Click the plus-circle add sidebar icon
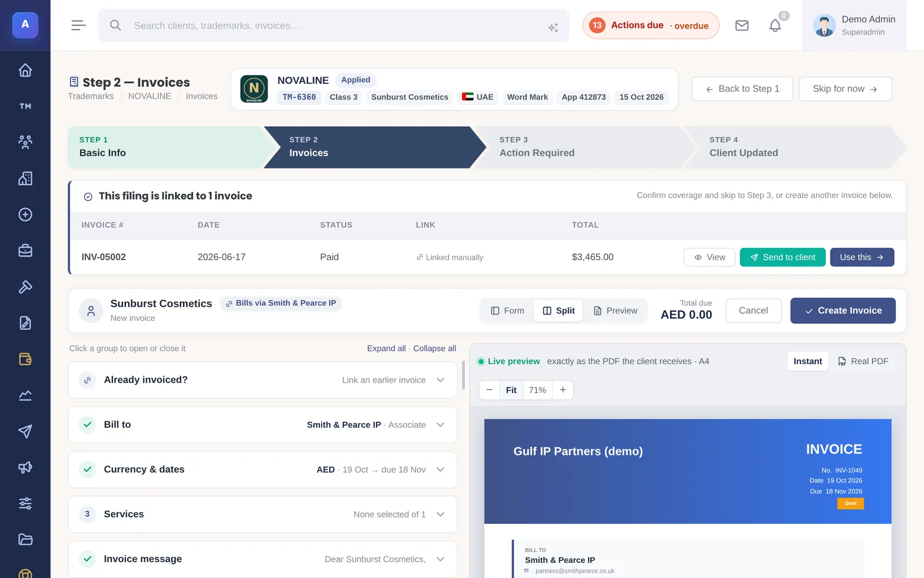The width and height of the screenshot is (924, 578). click(x=25, y=214)
